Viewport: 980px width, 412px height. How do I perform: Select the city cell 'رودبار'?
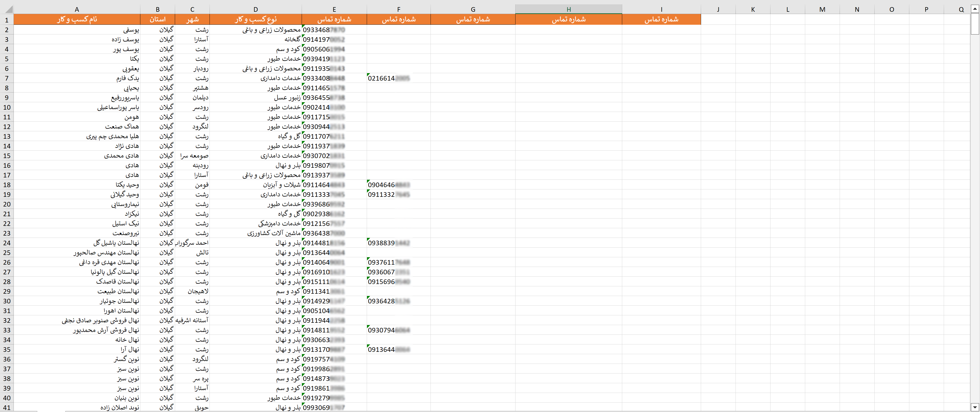192,68
